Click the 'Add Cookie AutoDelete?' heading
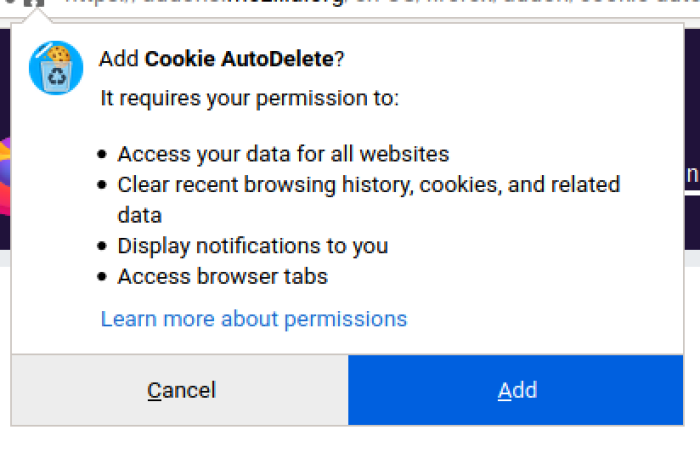Viewport: 700px width, 464px height. point(222,59)
